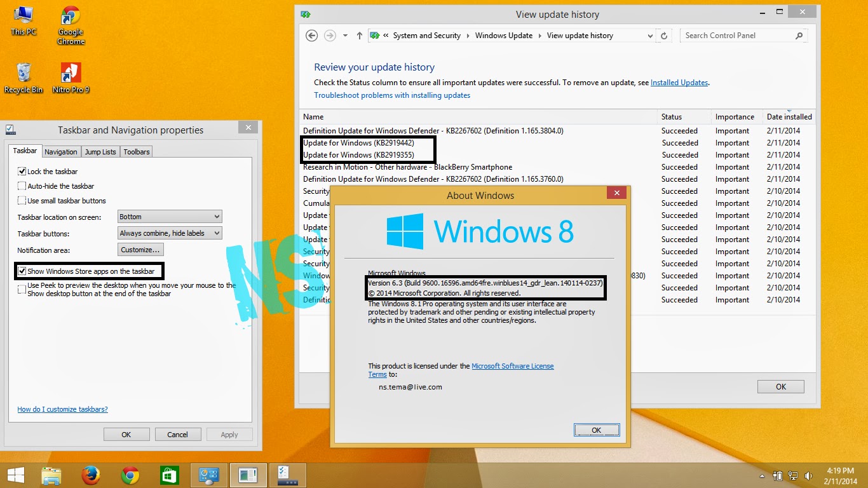Select Update for Windows (KB2919355) row
This screenshot has width=868, height=488.
[x=557, y=155]
